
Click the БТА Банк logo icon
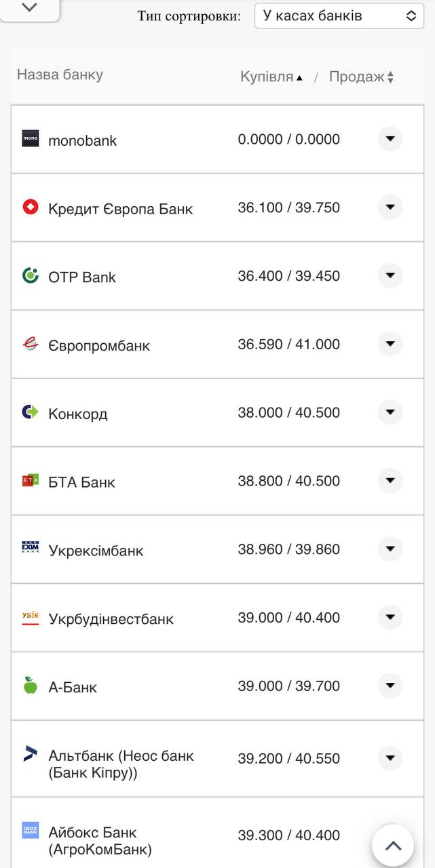click(30, 481)
